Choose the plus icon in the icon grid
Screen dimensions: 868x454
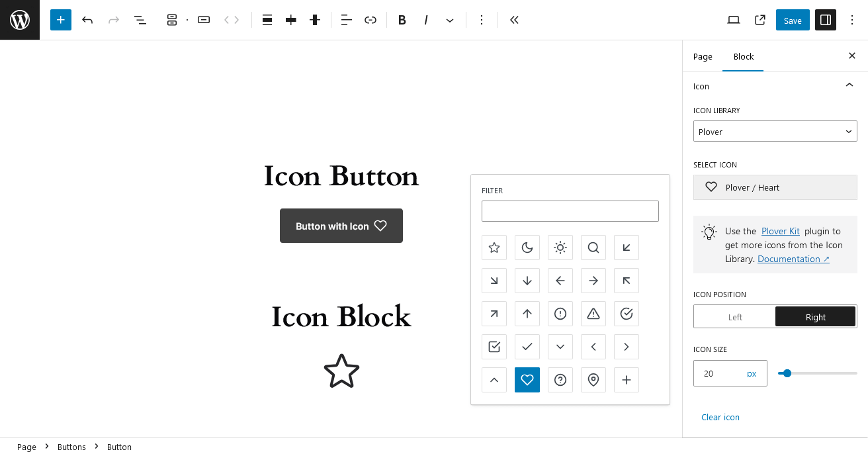(627, 380)
